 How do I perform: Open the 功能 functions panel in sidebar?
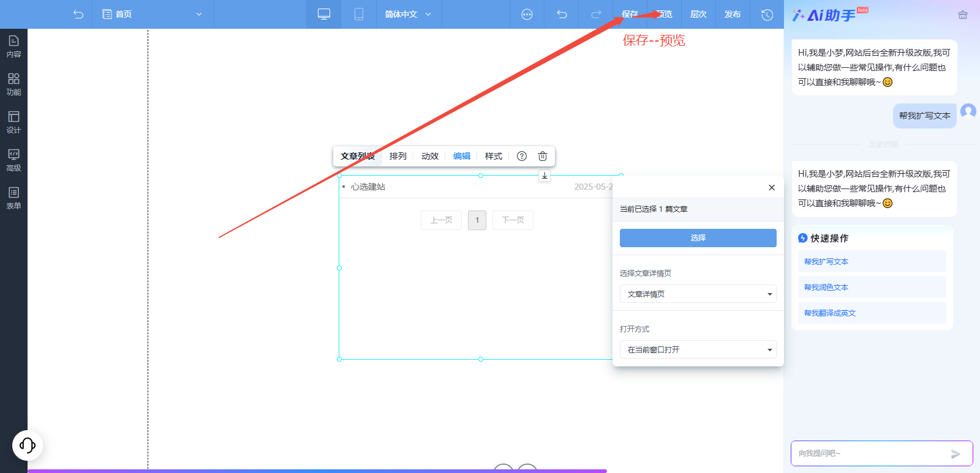pos(13,84)
